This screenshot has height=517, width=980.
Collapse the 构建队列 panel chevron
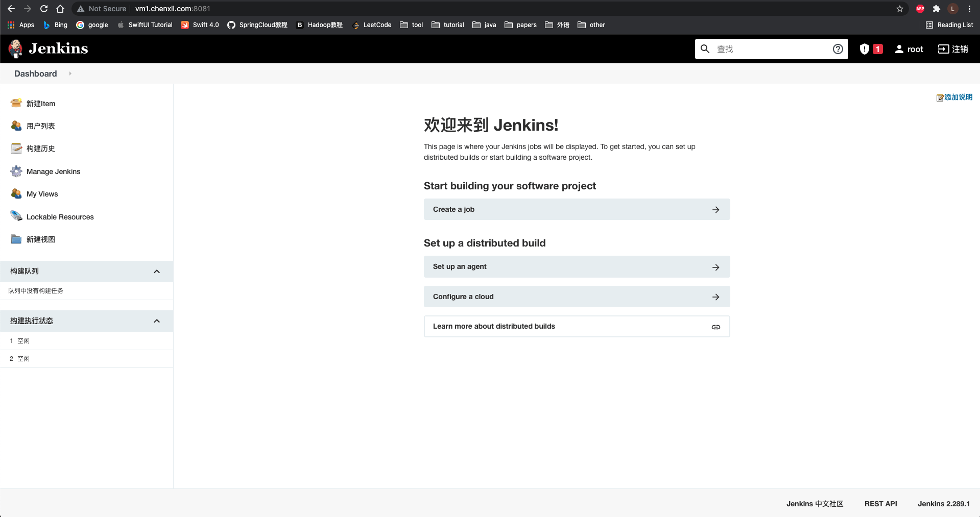[157, 272]
